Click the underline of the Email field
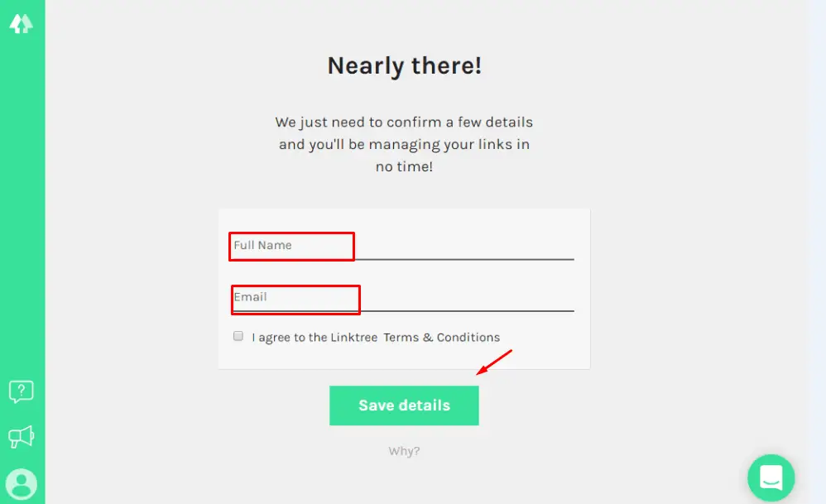 pos(463,311)
